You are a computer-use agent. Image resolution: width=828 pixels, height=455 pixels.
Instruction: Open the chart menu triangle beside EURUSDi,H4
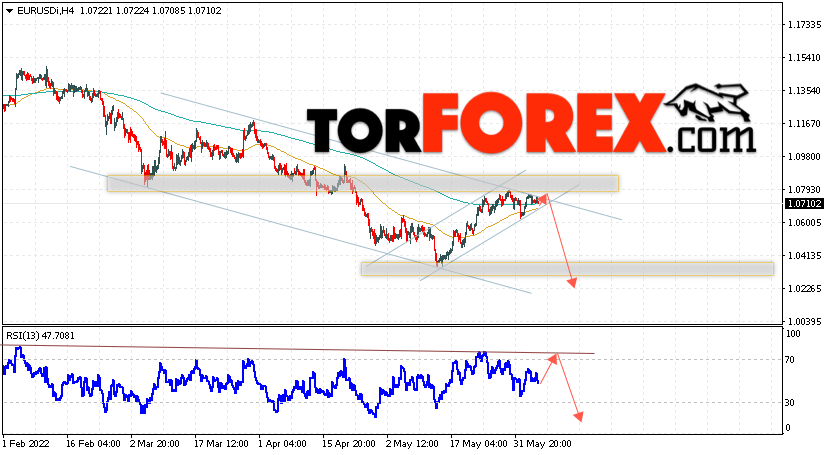click(9, 11)
